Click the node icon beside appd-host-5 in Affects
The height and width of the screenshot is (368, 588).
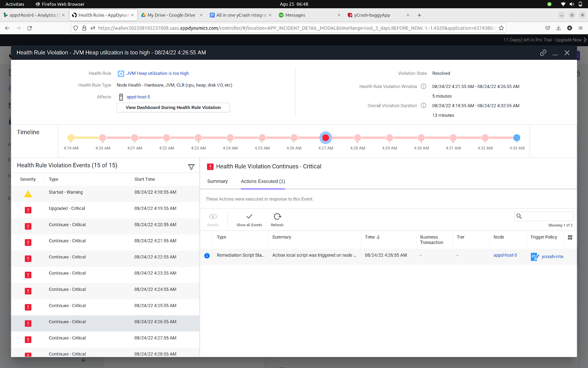(x=121, y=97)
